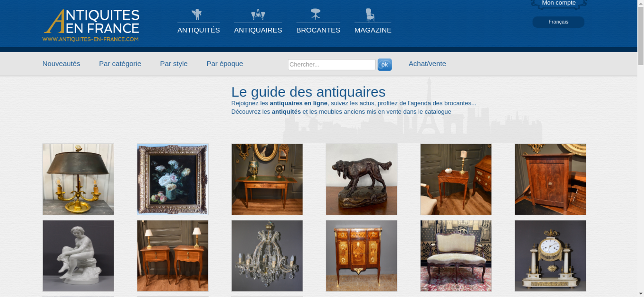Viewport: 644px width, 297px height.
Task: Open the bronze dog sculpture thumbnail
Action: coord(362,179)
